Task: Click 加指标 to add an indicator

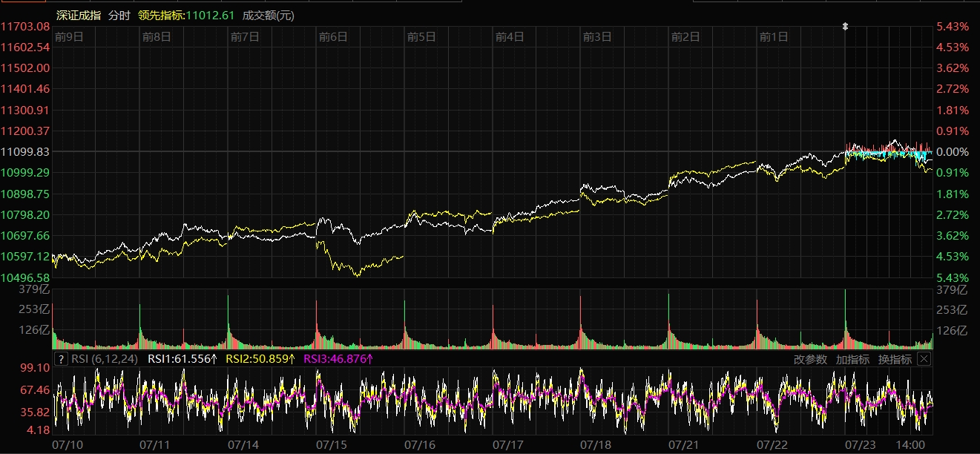Action: (852, 359)
